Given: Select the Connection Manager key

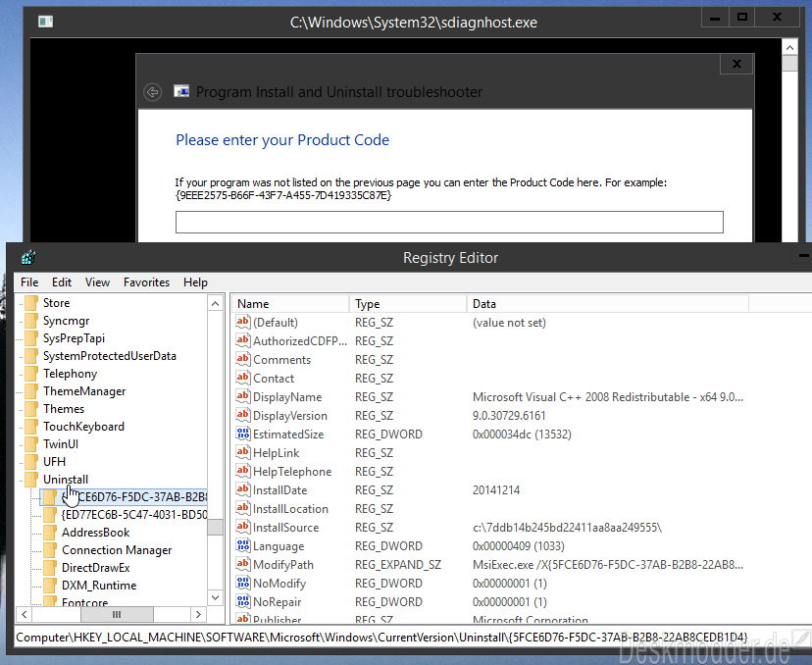Looking at the screenshot, I should coord(117,550).
